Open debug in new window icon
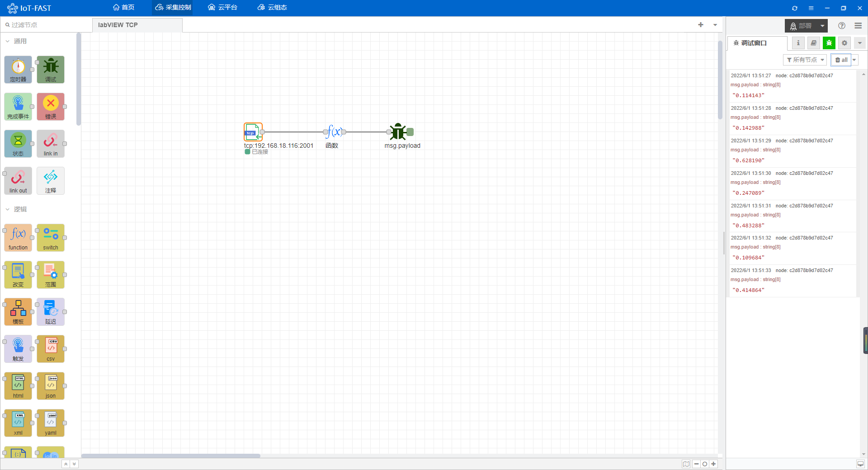Viewport: 868px width, 470px height. [860, 464]
